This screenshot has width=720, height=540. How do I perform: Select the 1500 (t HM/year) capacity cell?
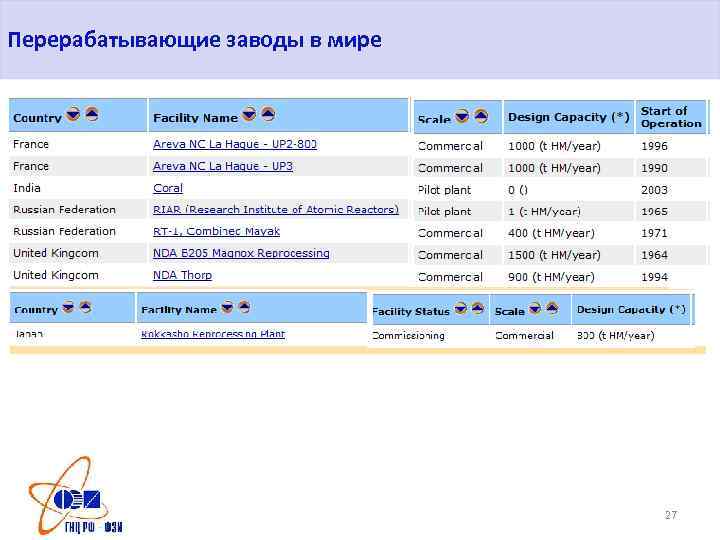pyautogui.click(x=554, y=255)
